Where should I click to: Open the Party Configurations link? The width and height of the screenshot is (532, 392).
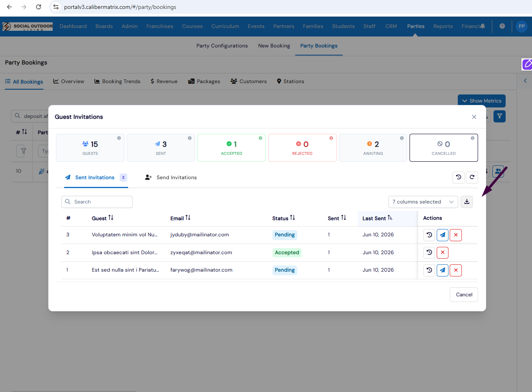[x=222, y=46]
